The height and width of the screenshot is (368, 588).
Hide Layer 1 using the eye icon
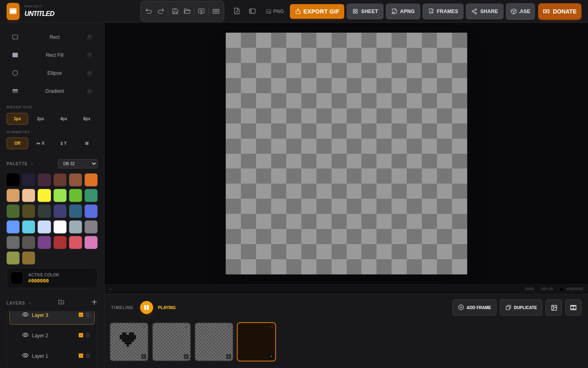(25, 356)
